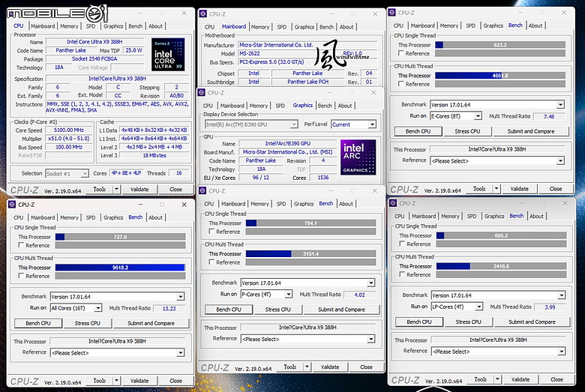The image size is (585, 392).
Task: Open Memory tab in Mainboard window
Action: [x=260, y=27]
